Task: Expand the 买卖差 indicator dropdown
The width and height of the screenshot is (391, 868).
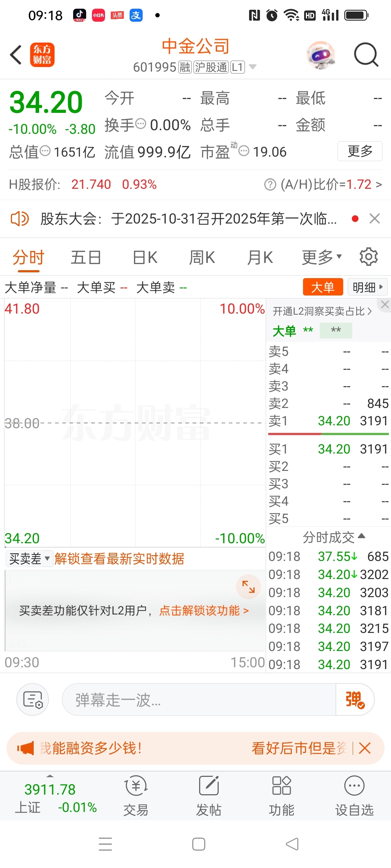Action: click(29, 559)
